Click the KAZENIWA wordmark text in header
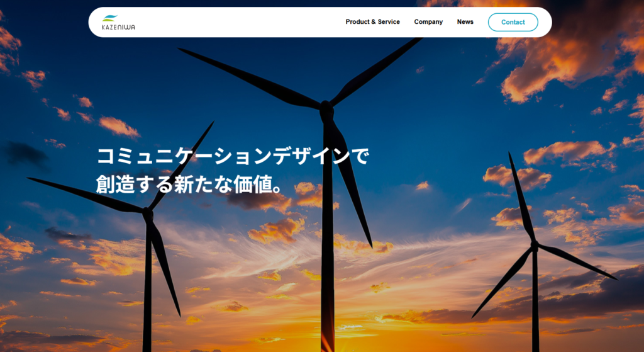Screen dimensions: 644x352 [x=118, y=27]
